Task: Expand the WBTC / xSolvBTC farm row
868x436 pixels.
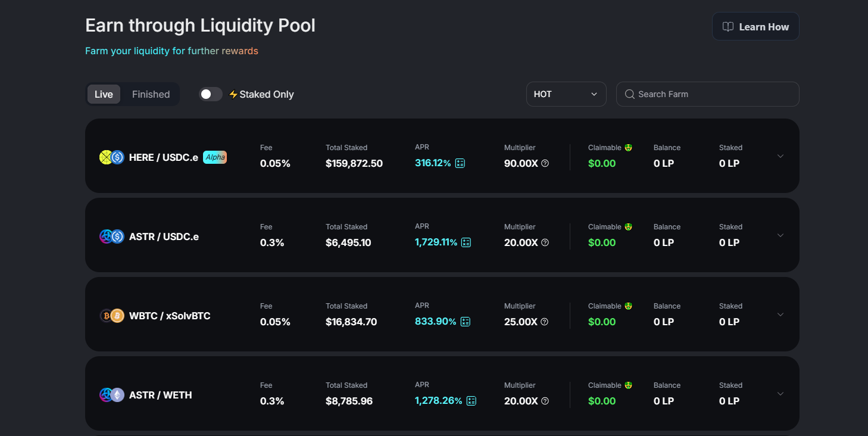Action: [780, 314]
